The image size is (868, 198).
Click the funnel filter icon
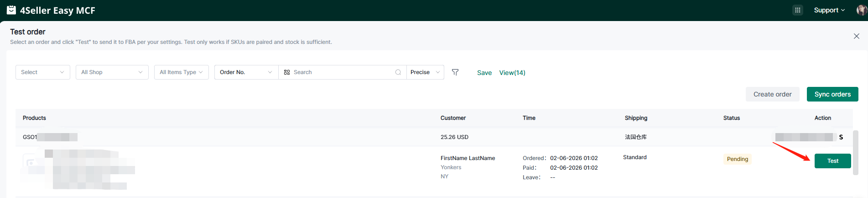click(455, 72)
